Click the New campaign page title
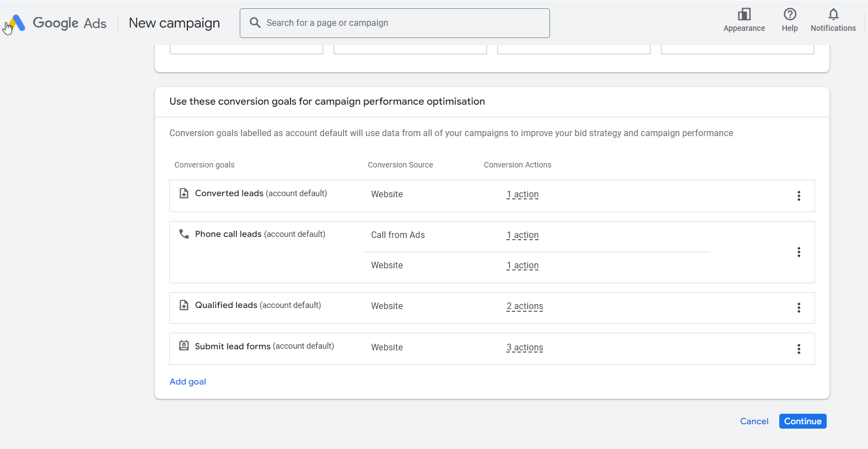This screenshot has height=449, width=868. [x=174, y=23]
